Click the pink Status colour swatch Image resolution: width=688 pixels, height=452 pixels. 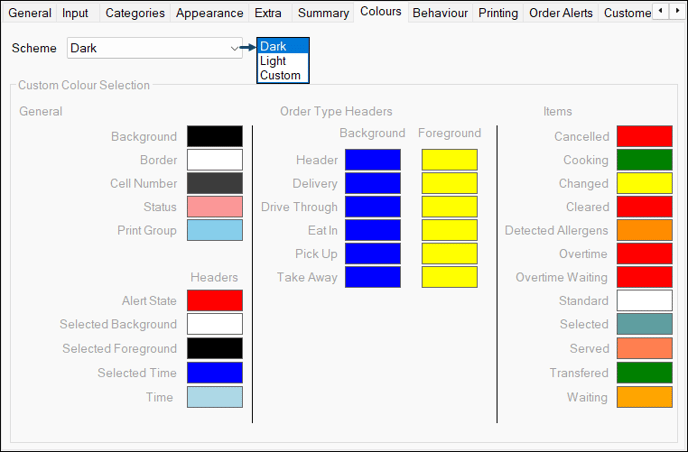point(215,207)
